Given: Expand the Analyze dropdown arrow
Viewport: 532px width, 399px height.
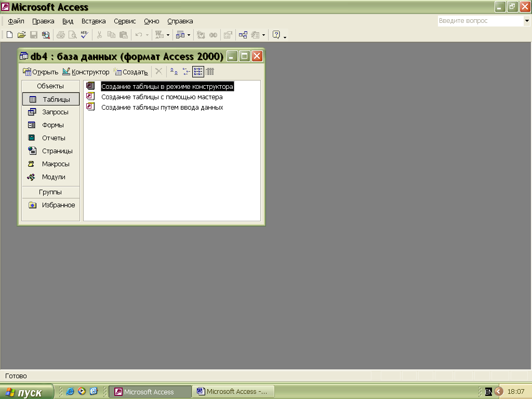Looking at the screenshot, I should [189, 35].
